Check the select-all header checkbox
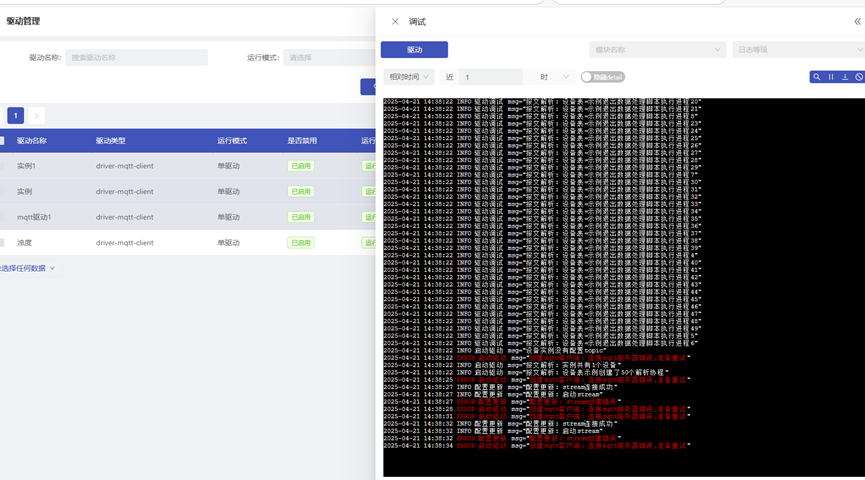 tap(2, 141)
